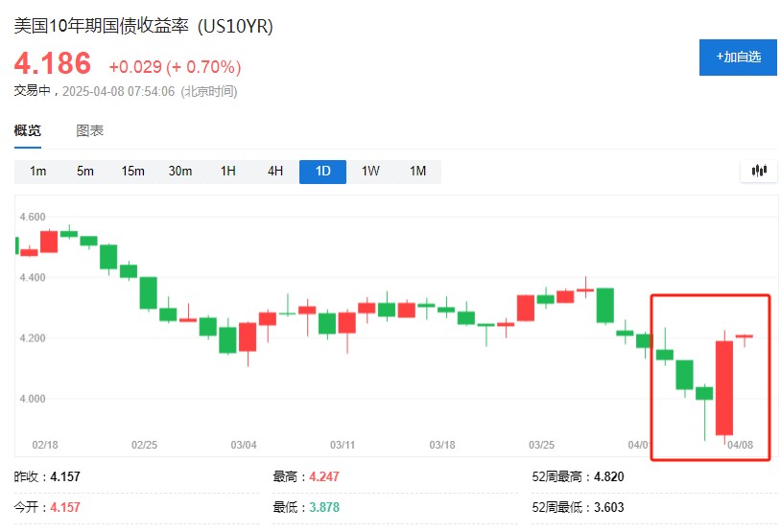The image size is (781, 532).
Task: Switch to the 图表 tab
Action: coord(89,131)
